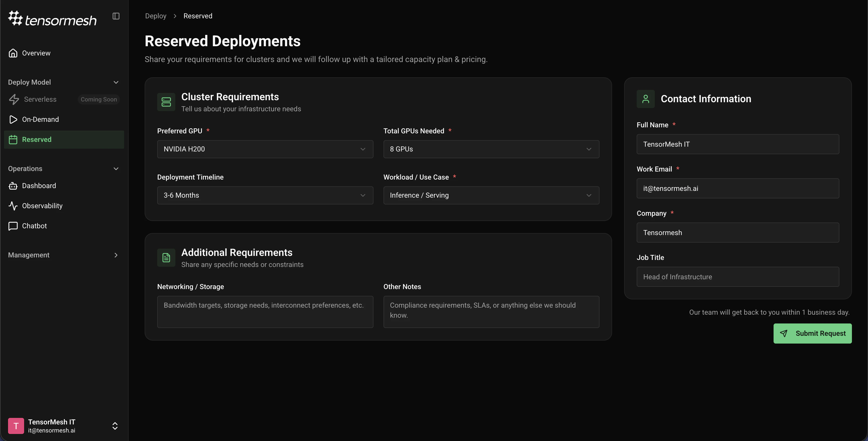Collapse the Deploy Model section
This screenshot has height=441, width=868.
click(x=116, y=83)
